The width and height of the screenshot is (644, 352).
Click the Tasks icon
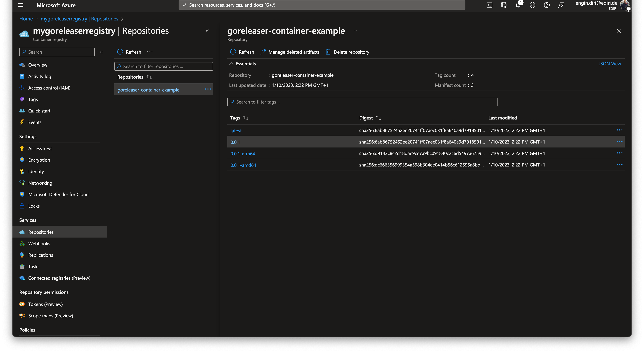[x=22, y=266]
